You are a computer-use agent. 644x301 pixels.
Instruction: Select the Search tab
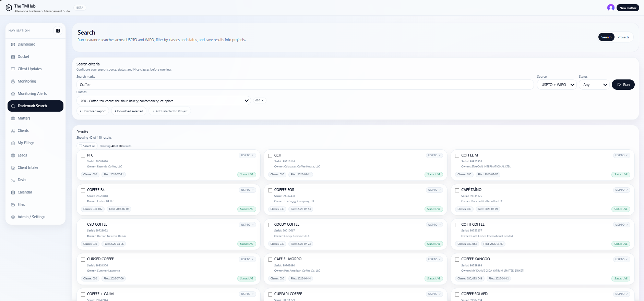tap(606, 37)
